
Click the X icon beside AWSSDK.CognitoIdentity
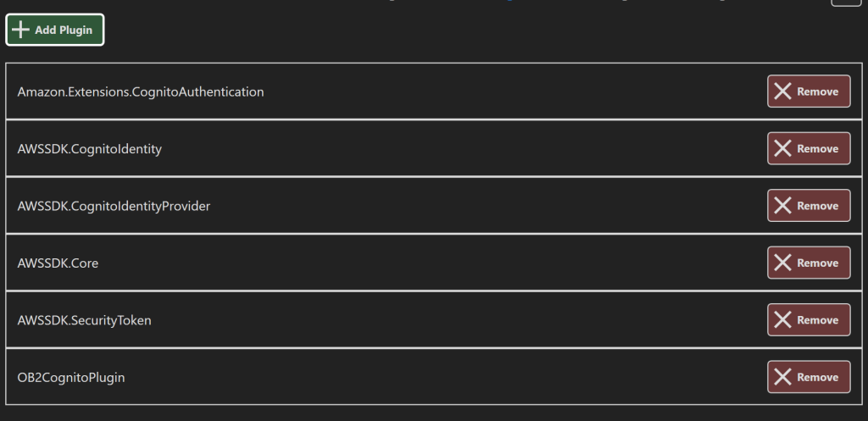click(x=783, y=149)
